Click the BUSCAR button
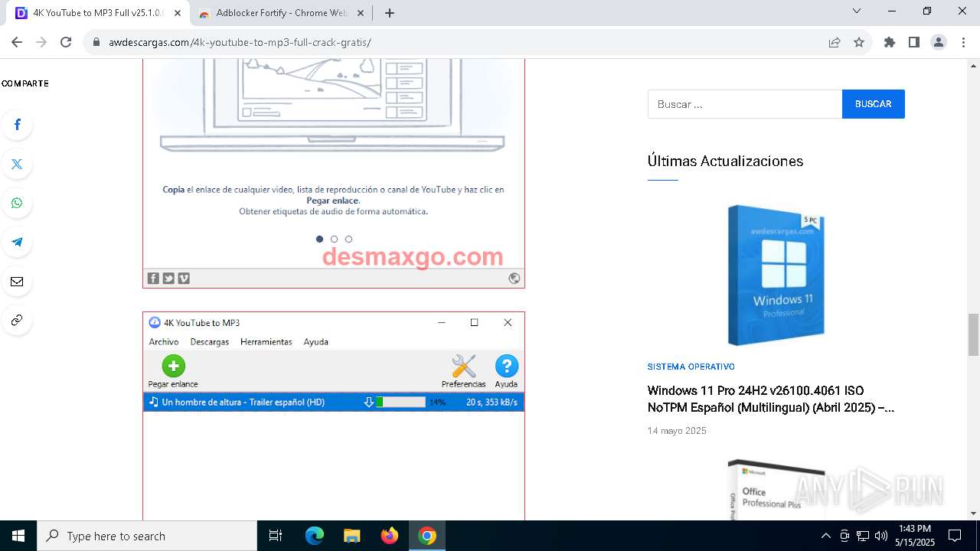The image size is (980, 551). [874, 104]
